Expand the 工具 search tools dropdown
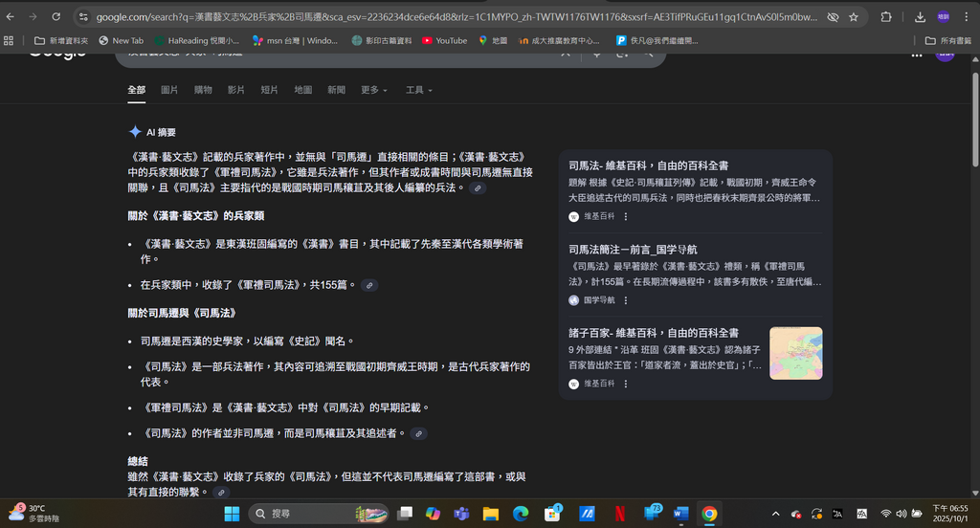 pyautogui.click(x=418, y=90)
